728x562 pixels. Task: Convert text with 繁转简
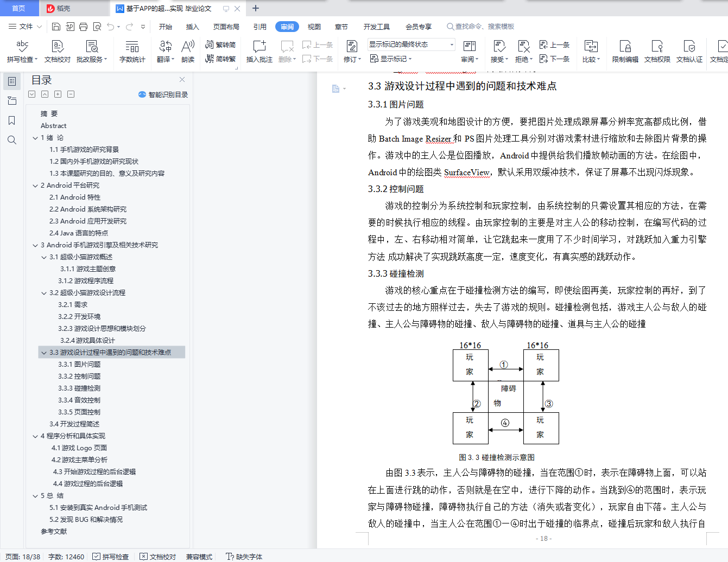220,44
